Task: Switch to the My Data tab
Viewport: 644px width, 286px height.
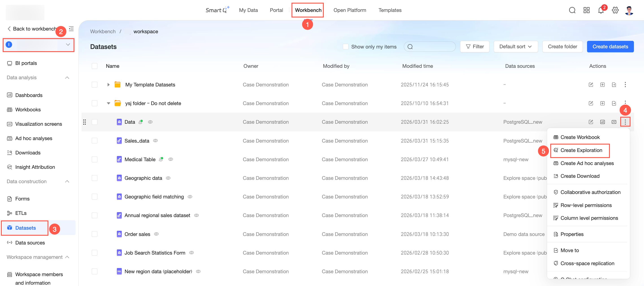Action: (248, 10)
